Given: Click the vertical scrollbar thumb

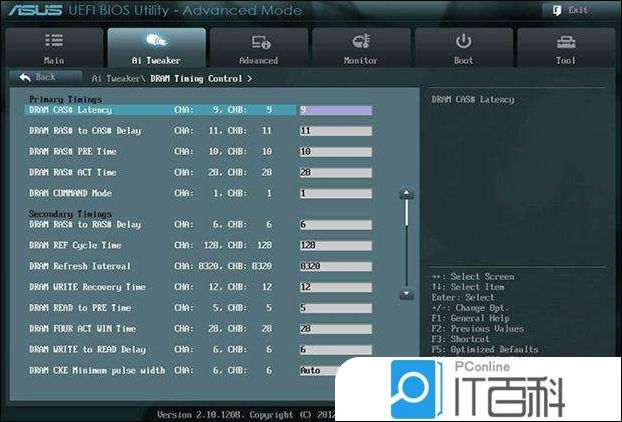Looking at the screenshot, I should 407,213.
